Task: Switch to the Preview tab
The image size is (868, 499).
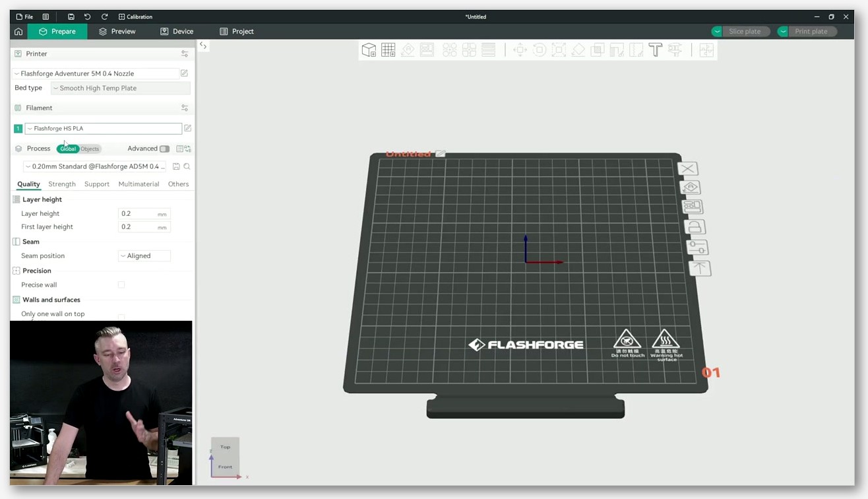Action: point(117,31)
